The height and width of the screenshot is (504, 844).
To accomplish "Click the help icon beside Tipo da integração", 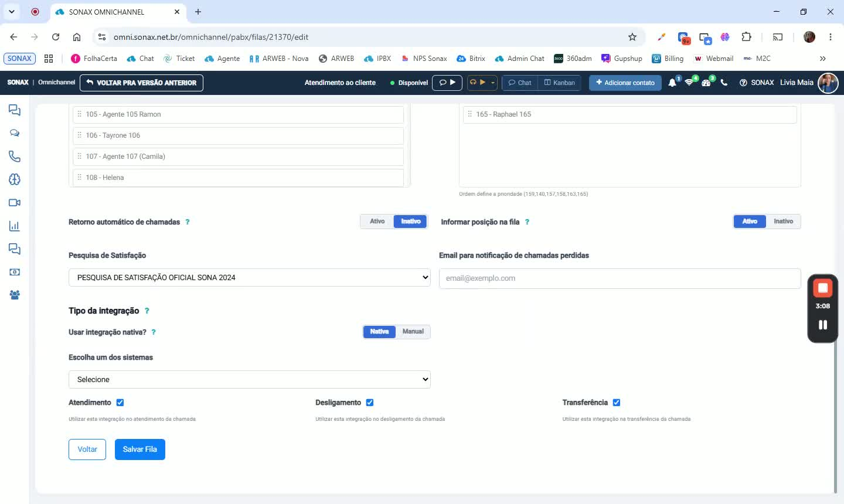I will [x=147, y=311].
